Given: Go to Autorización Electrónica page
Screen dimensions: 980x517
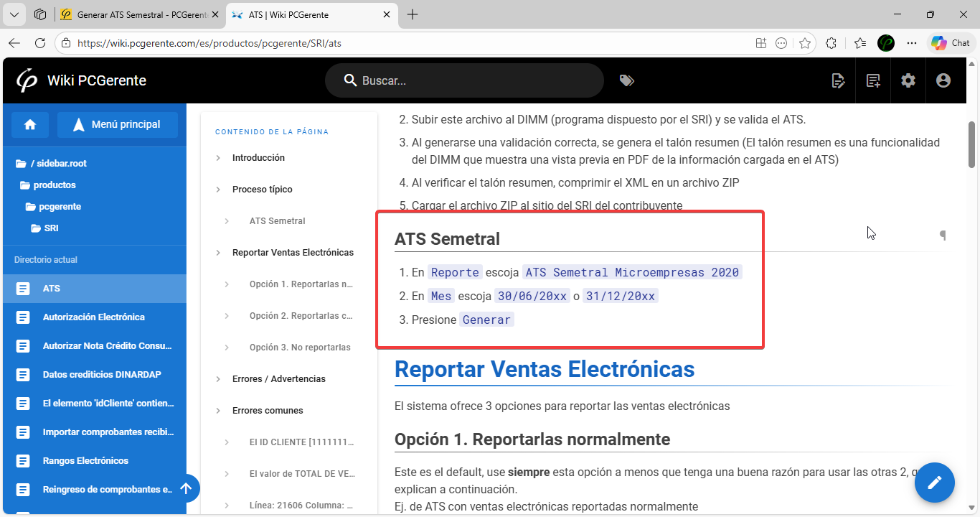Looking at the screenshot, I should tap(93, 317).
